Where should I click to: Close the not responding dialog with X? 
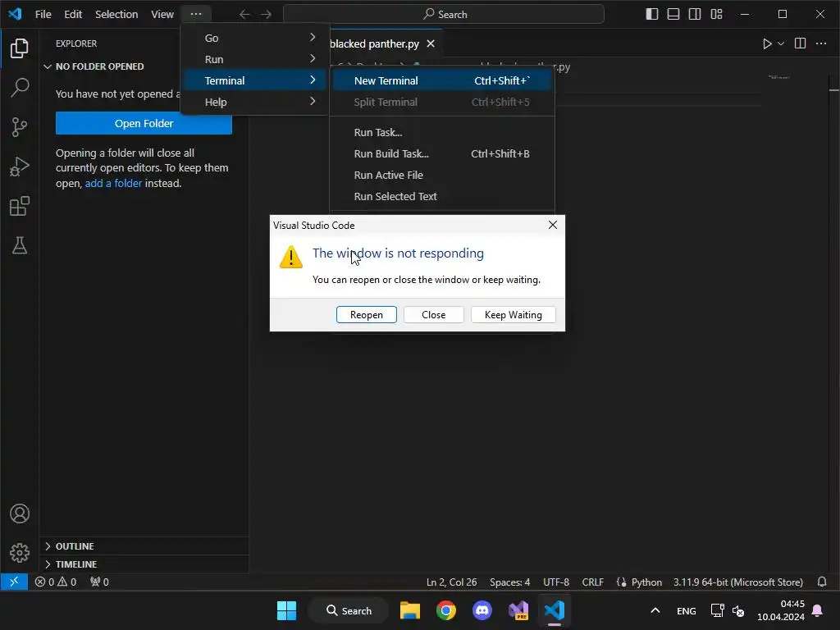coord(553,225)
